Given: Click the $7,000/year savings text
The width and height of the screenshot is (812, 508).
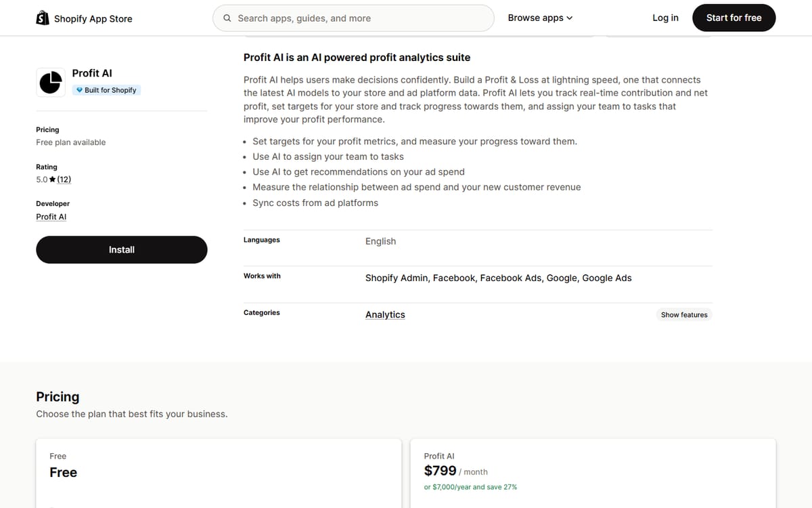Looking at the screenshot, I should tap(471, 487).
